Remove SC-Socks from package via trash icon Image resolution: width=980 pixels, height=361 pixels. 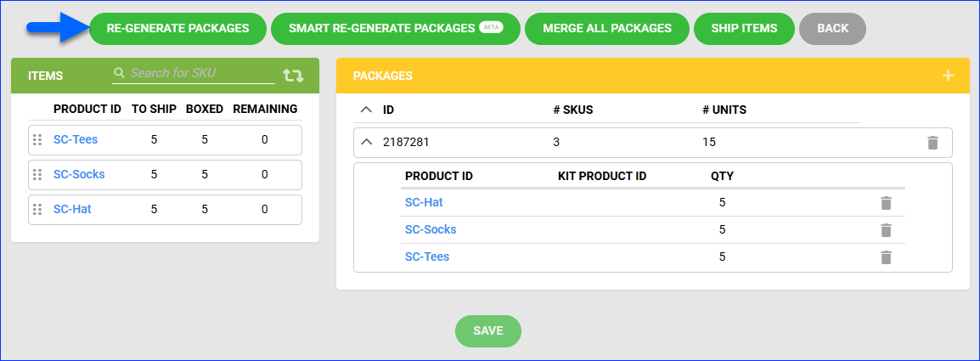click(886, 230)
